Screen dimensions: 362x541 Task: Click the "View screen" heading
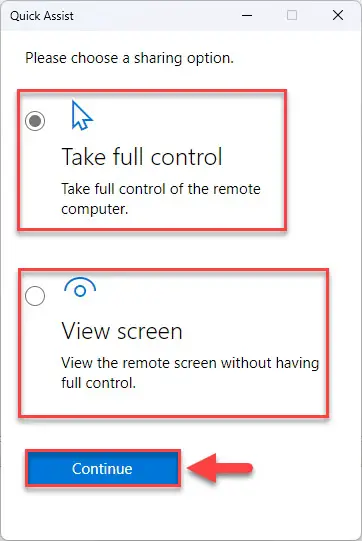tap(122, 331)
